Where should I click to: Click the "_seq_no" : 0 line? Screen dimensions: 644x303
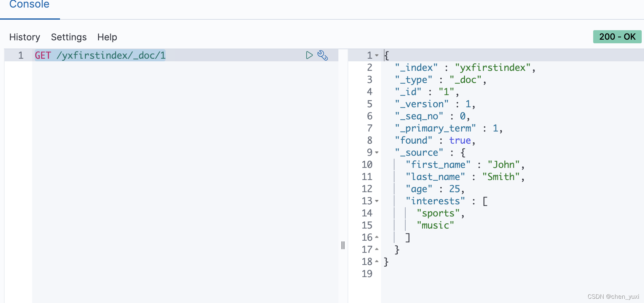pyautogui.click(x=432, y=116)
